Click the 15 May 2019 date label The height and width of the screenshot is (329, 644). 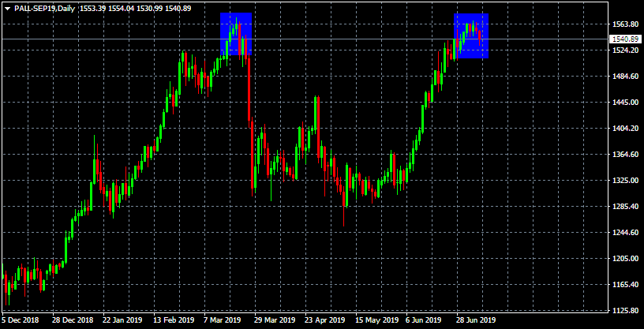click(x=377, y=320)
